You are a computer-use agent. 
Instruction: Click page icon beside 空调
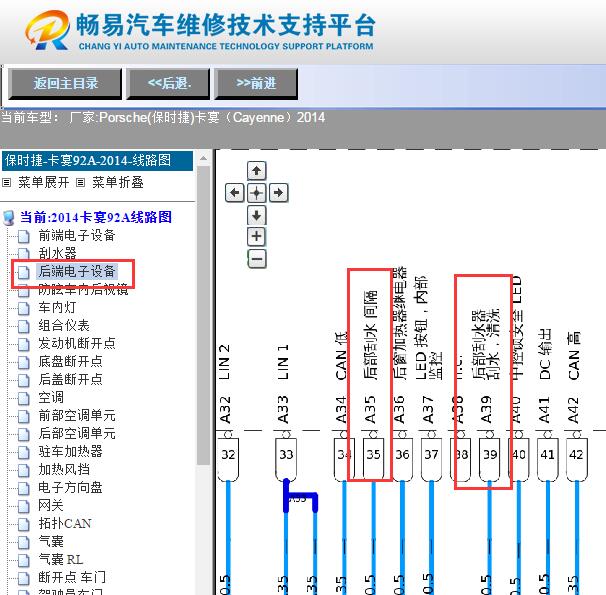coord(24,398)
